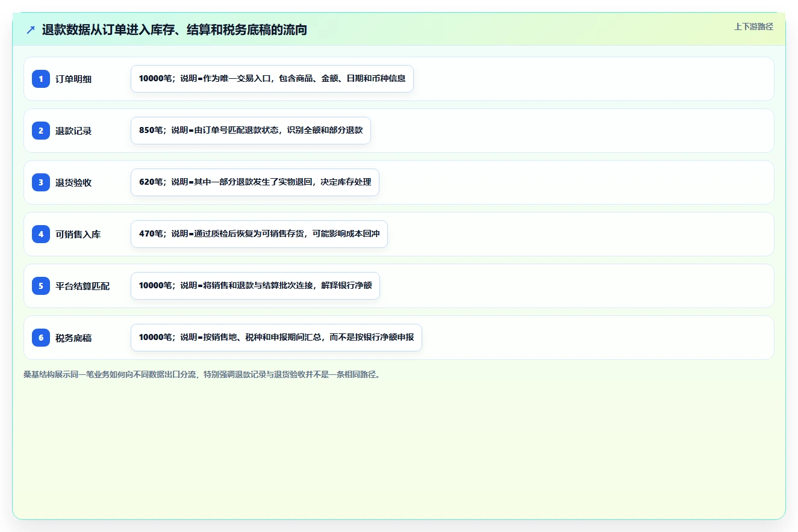Click the 可销售入库 step label

(x=78, y=234)
